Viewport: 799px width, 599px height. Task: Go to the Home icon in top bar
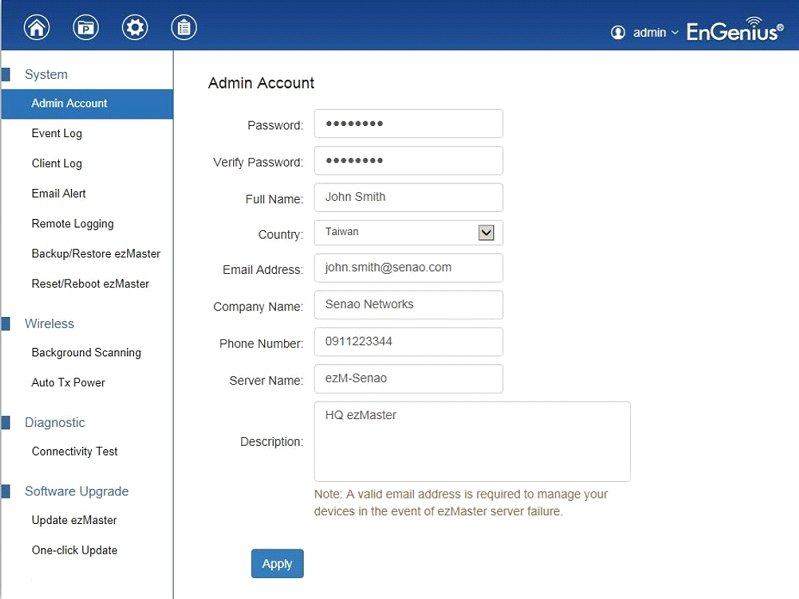pos(37,28)
